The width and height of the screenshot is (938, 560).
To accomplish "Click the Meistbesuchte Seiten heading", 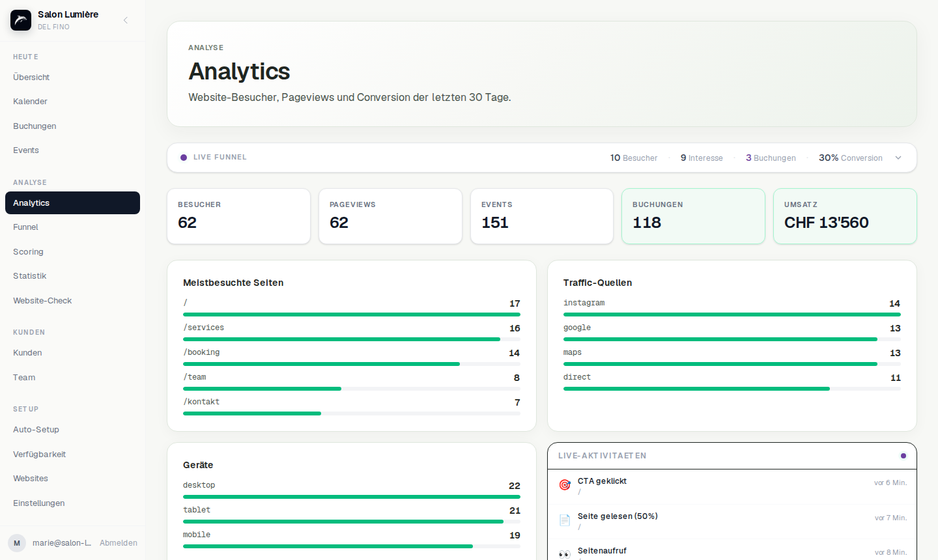I will coord(233,283).
